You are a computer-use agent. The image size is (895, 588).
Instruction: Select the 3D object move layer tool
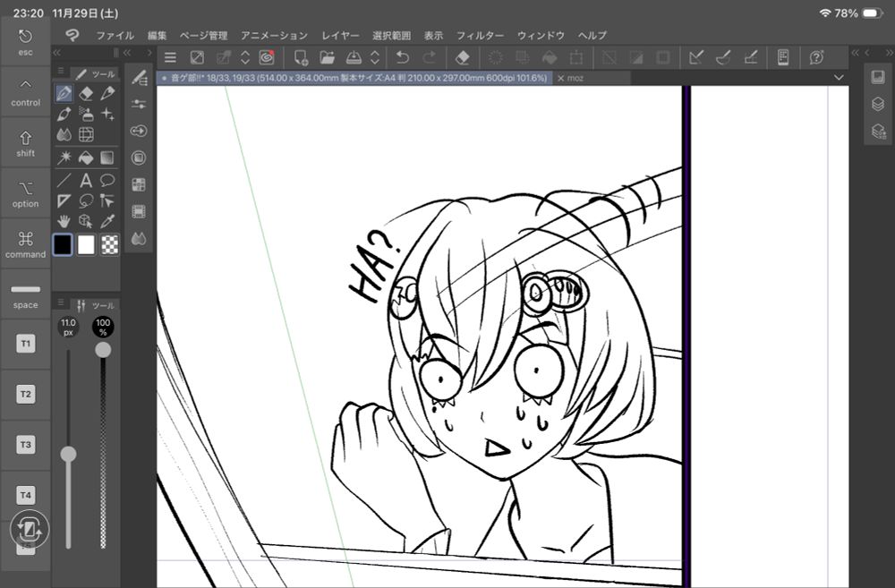click(86, 221)
